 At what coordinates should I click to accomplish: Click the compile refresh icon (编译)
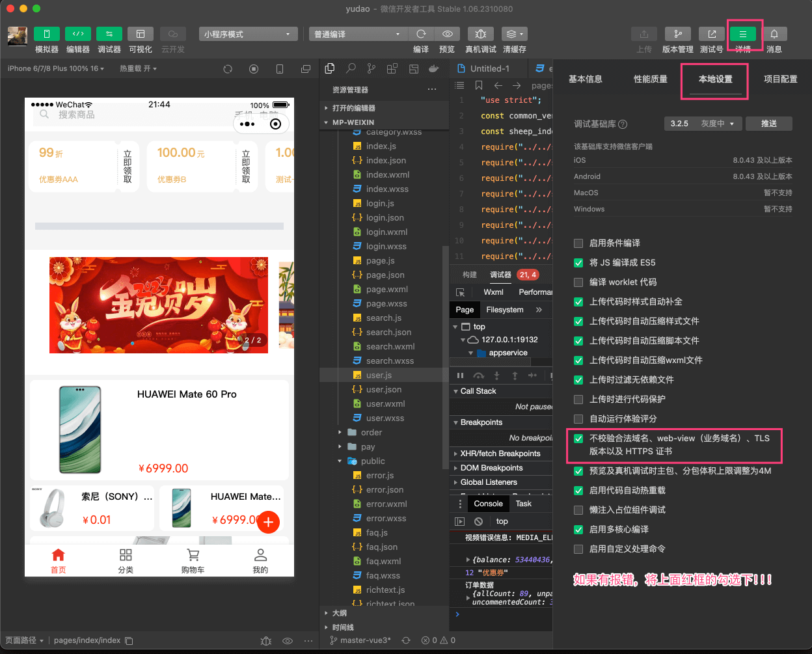click(421, 34)
